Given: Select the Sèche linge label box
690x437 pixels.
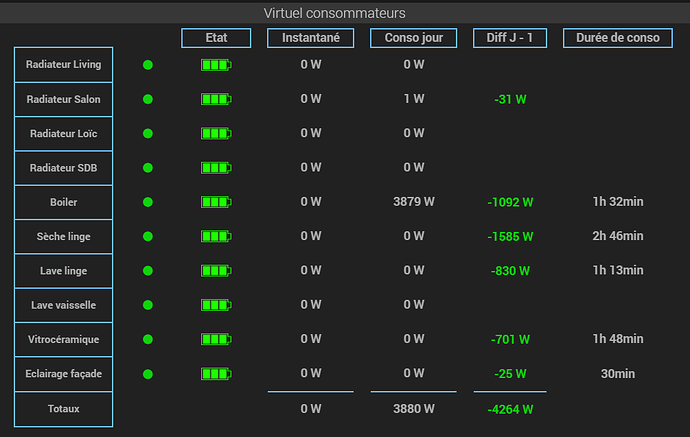Looking at the screenshot, I should [63, 237].
